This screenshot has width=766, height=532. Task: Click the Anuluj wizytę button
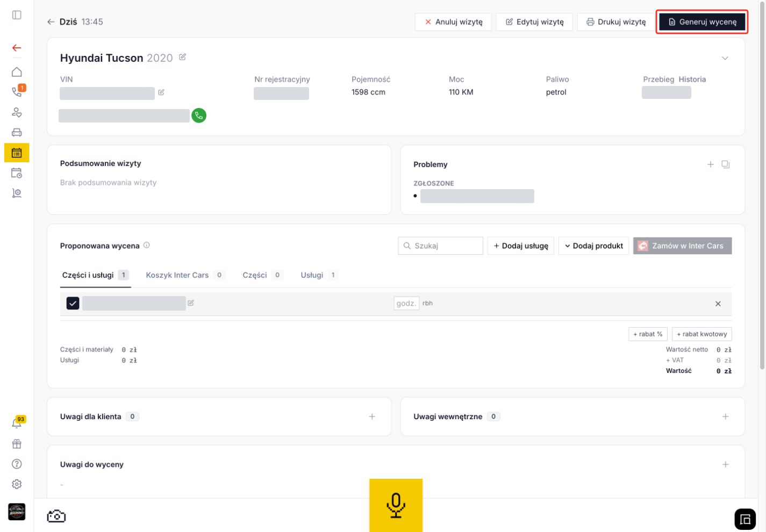pos(453,22)
